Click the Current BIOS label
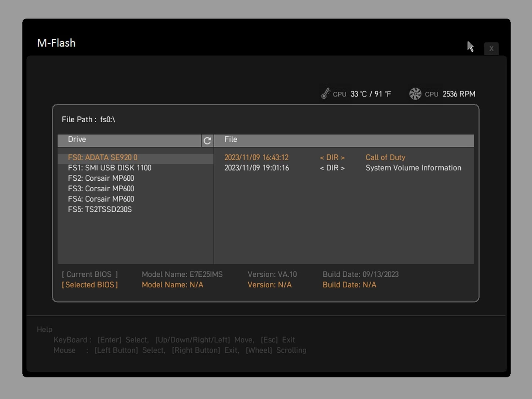This screenshot has width=532, height=399. click(90, 274)
